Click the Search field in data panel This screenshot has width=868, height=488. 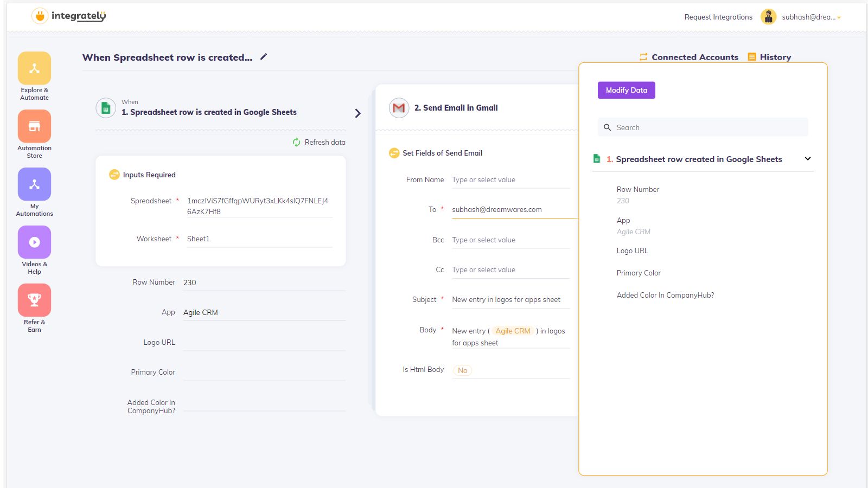pos(705,127)
